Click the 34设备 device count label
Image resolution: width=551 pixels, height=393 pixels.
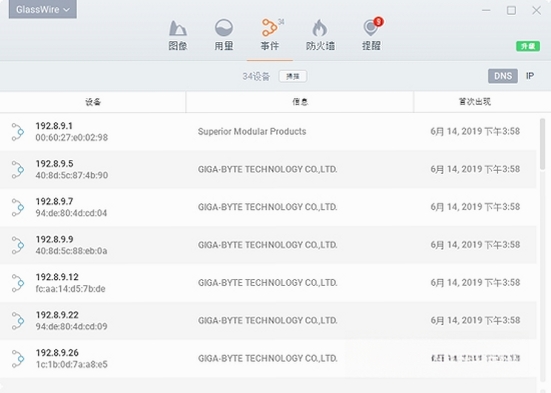(256, 76)
